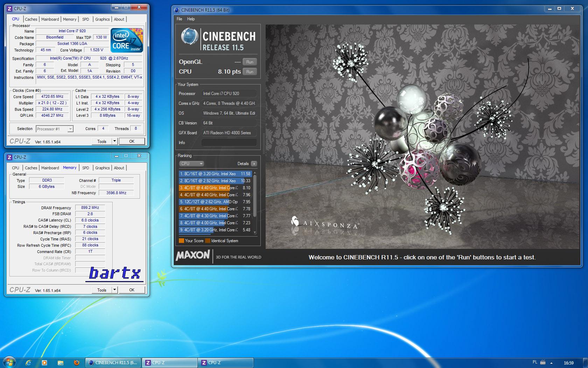Open the CPU ranking type dropdown
588x368 pixels.
pos(191,164)
